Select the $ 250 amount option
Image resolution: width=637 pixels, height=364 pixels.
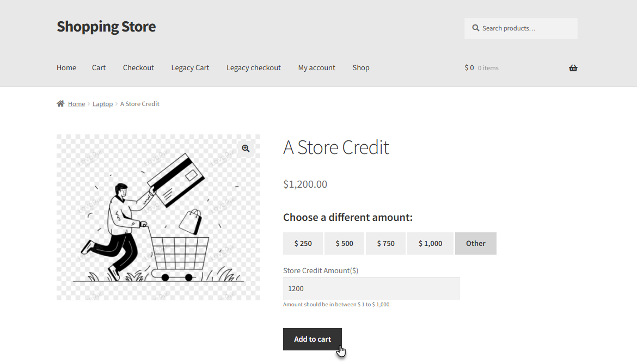(303, 243)
